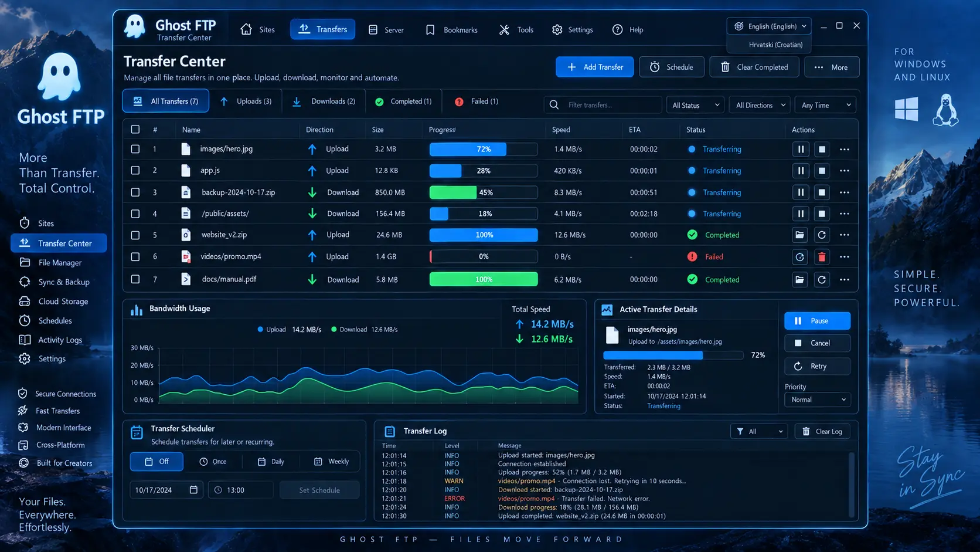Pause the backup-2024-10-17.zip download

point(801,192)
